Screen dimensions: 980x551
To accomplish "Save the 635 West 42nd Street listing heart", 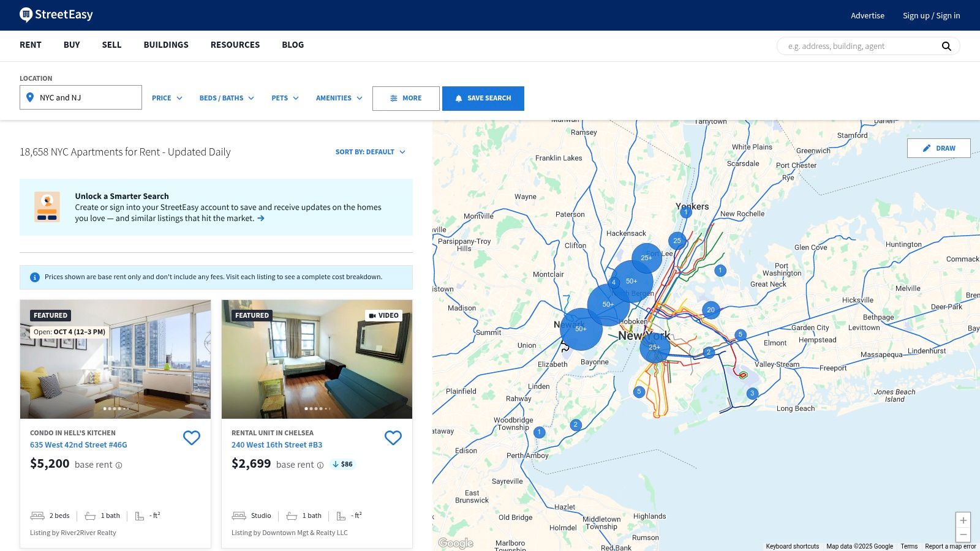I will click(x=192, y=438).
